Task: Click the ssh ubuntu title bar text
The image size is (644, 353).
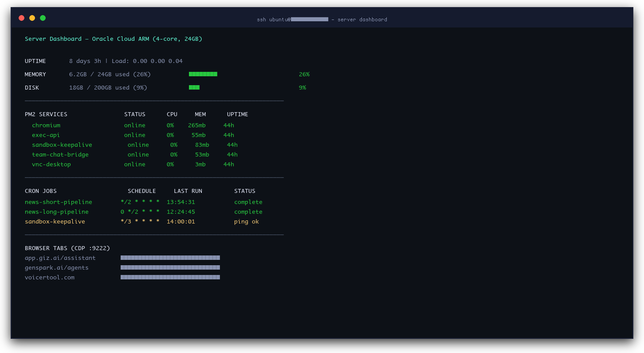Action: click(x=322, y=20)
